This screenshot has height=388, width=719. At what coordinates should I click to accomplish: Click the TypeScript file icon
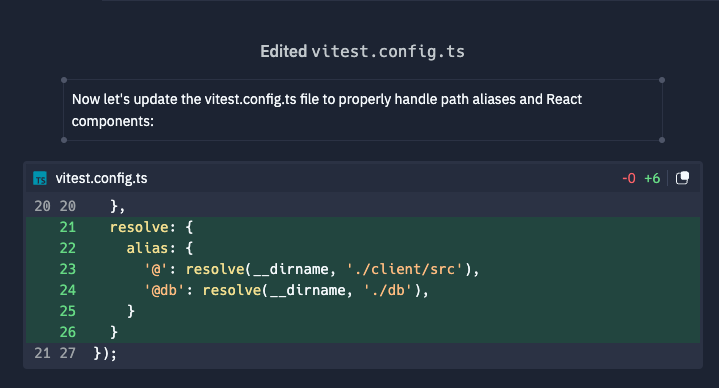point(40,178)
